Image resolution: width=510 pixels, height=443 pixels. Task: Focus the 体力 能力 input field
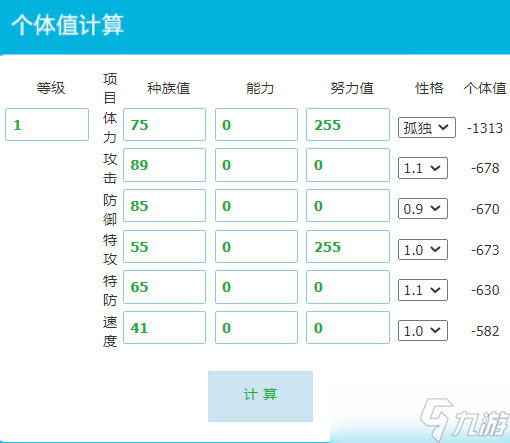(256, 124)
